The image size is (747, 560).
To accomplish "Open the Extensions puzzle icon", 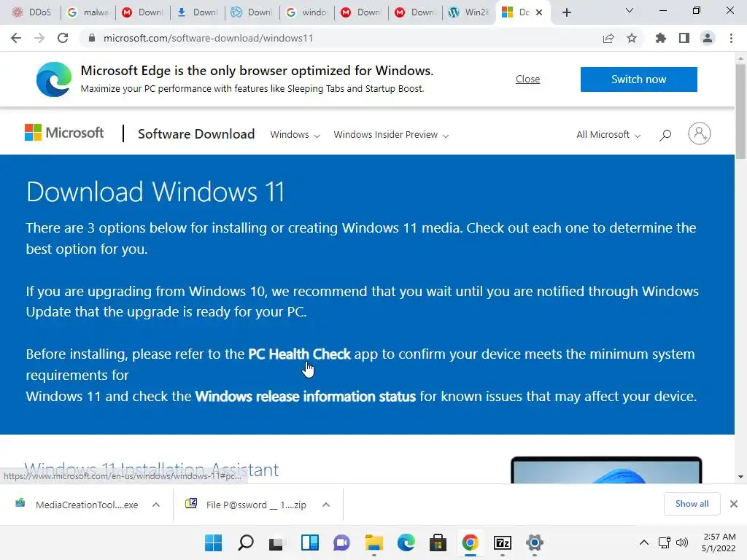I will pos(661,38).
